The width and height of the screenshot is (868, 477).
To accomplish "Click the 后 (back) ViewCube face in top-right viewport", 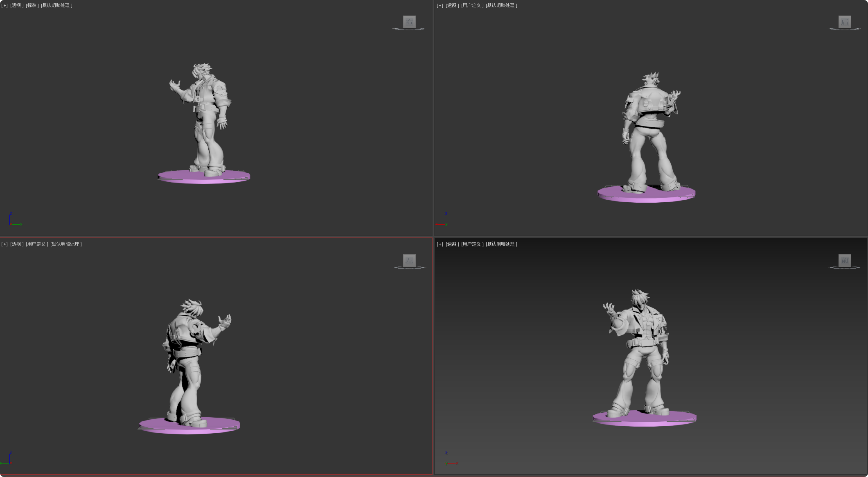I will click(845, 22).
